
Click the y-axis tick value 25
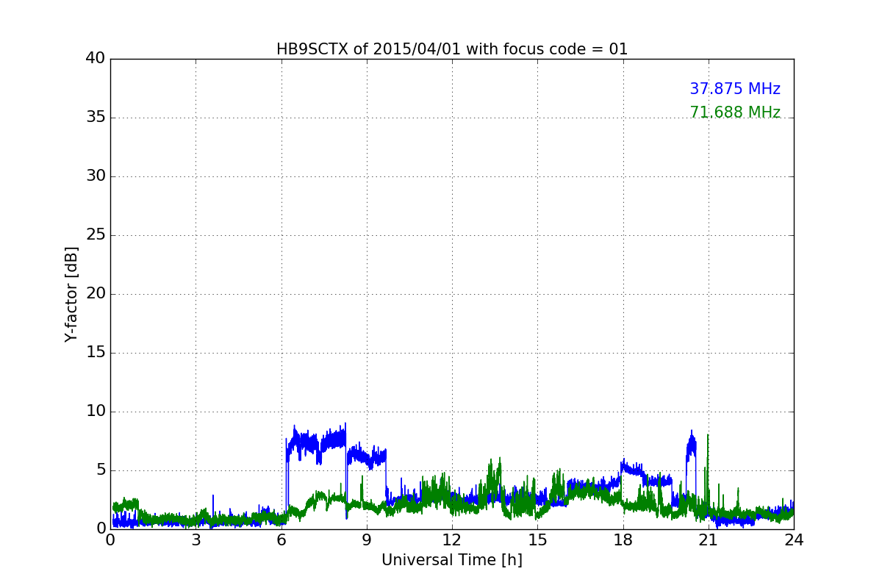[x=96, y=235]
